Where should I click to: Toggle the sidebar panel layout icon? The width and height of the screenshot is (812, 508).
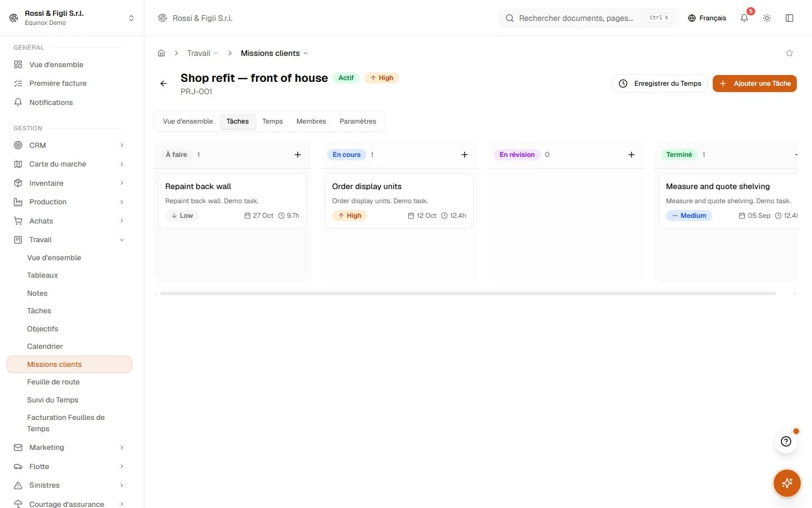789,18
